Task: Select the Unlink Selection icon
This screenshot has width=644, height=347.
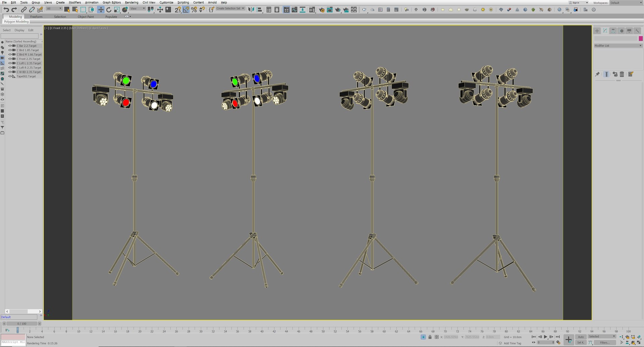Action: tap(32, 10)
